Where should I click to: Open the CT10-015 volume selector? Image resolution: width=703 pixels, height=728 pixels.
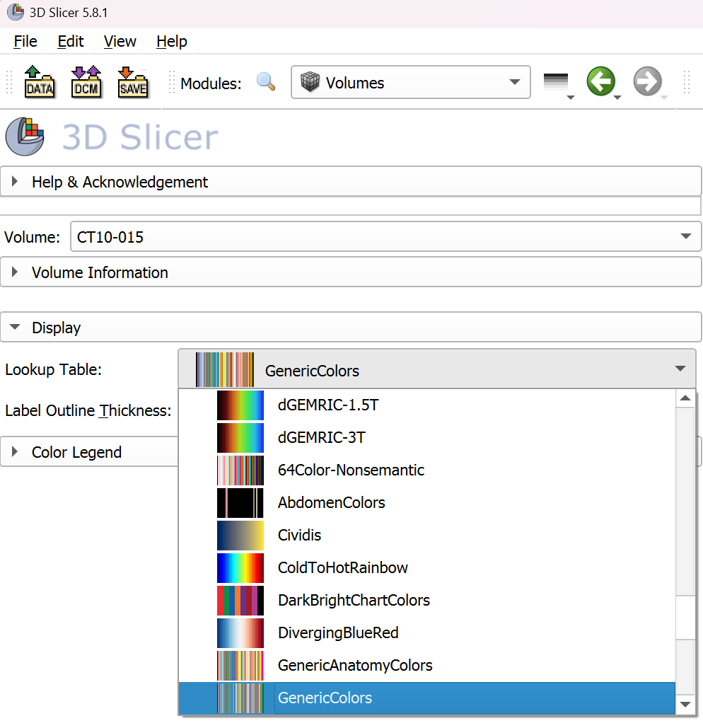pyautogui.click(x=385, y=236)
